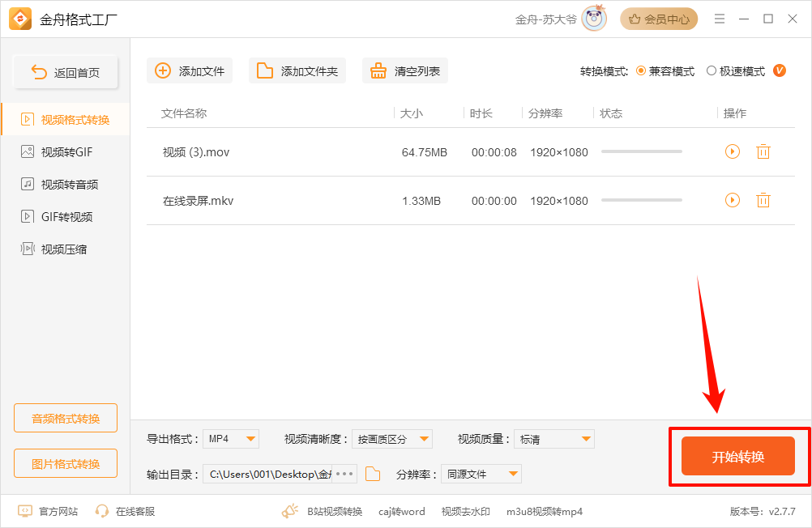Switch to 视频压缩 in sidebar

(66, 249)
